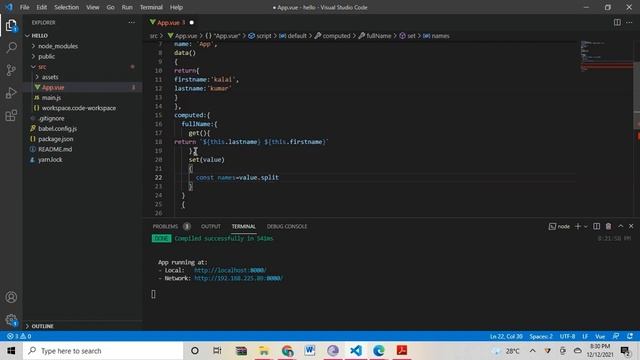The image size is (640, 360).
Task: Open Microsoft Word from taskbar
Action: pyautogui.click(x=310, y=351)
